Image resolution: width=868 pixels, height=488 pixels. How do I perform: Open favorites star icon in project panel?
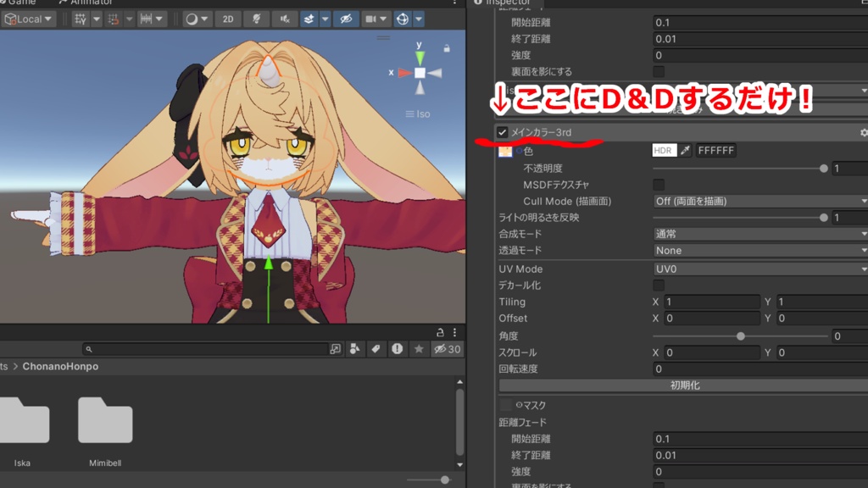419,349
